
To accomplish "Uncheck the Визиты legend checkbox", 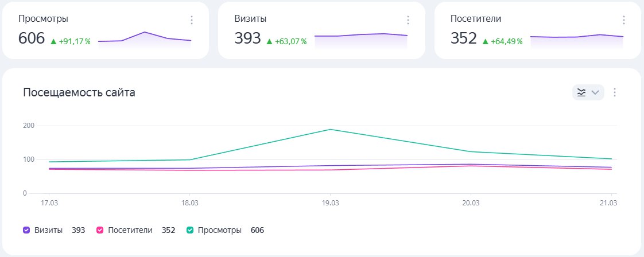I will point(26,230).
